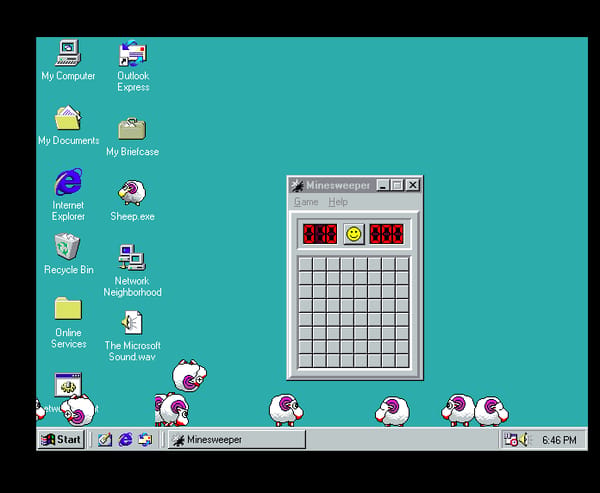Select the Recycle Bin icon
600x493 pixels.
coord(67,246)
